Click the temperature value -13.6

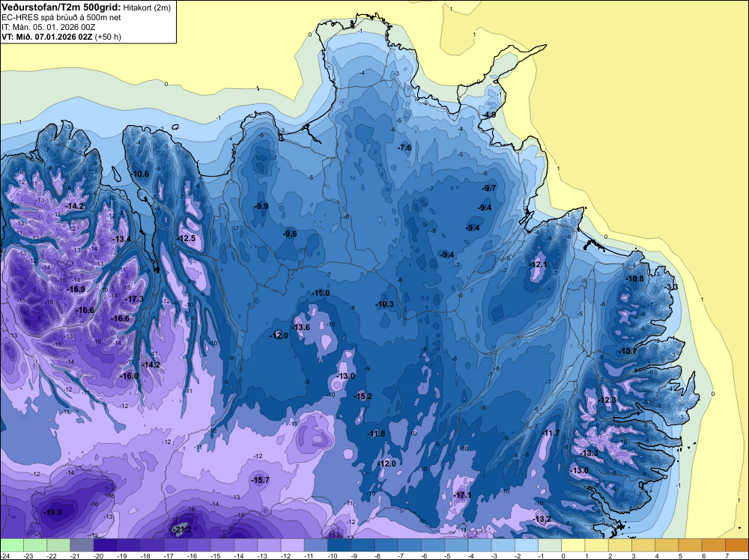click(x=301, y=327)
